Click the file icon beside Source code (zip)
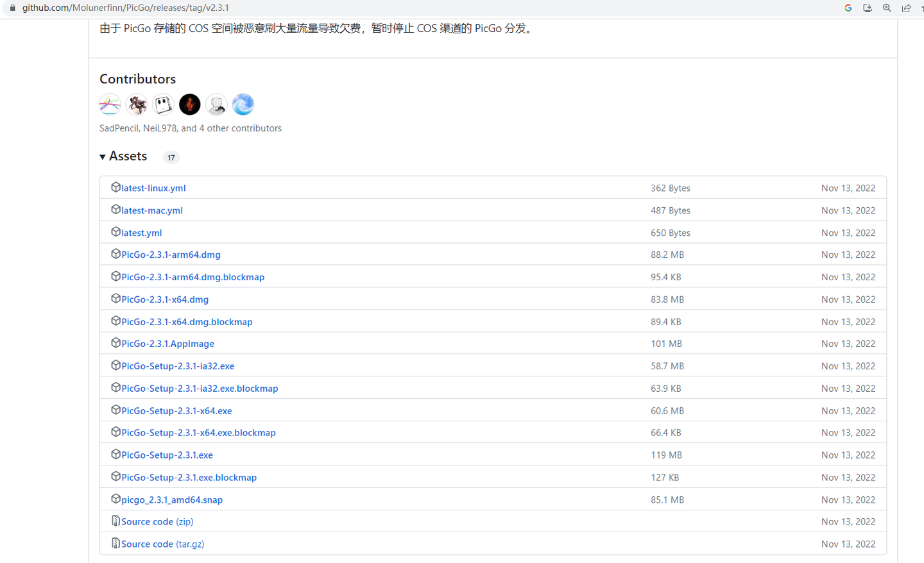Viewport: 924px width, 563px height. point(116,521)
